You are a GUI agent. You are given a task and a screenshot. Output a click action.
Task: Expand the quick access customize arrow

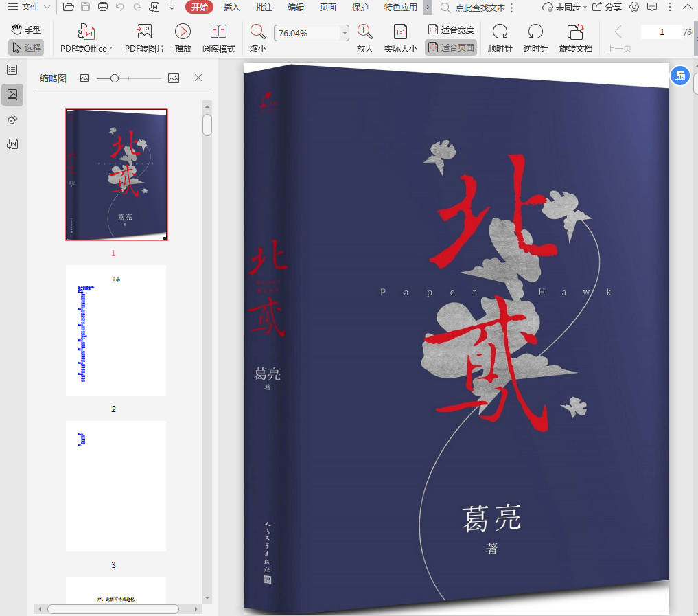(172, 8)
